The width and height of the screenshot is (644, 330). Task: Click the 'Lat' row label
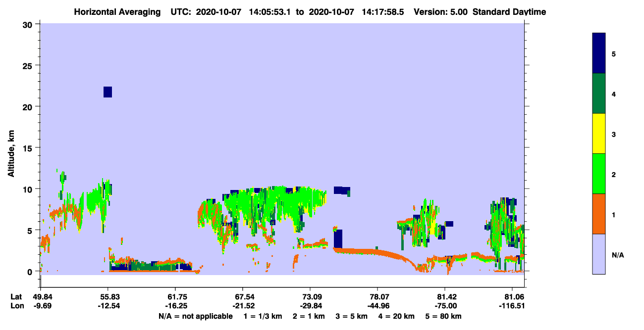tap(16, 296)
